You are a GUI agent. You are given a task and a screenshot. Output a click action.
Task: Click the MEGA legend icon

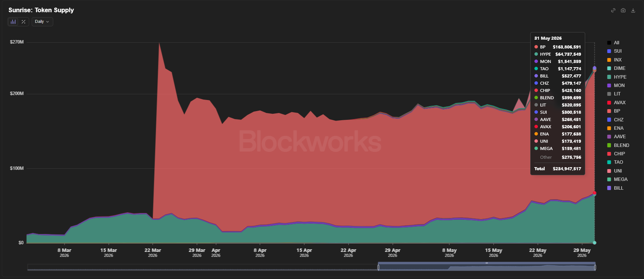pos(609,179)
